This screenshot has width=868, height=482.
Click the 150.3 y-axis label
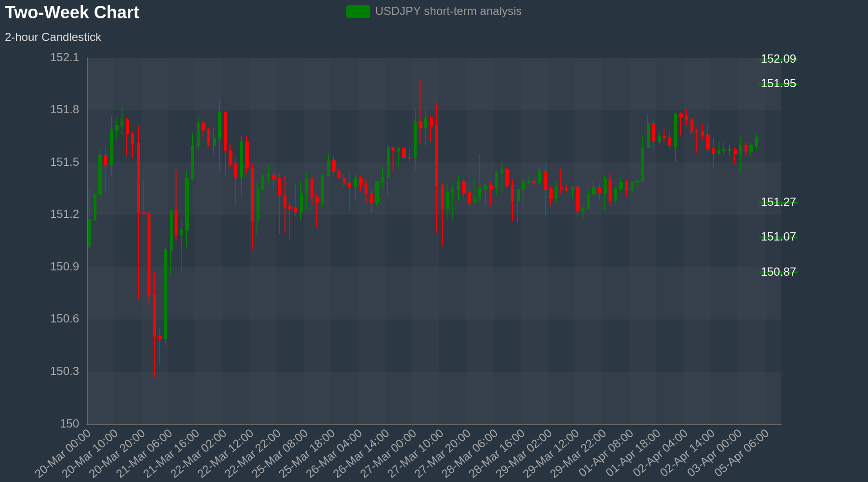[65, 372]
